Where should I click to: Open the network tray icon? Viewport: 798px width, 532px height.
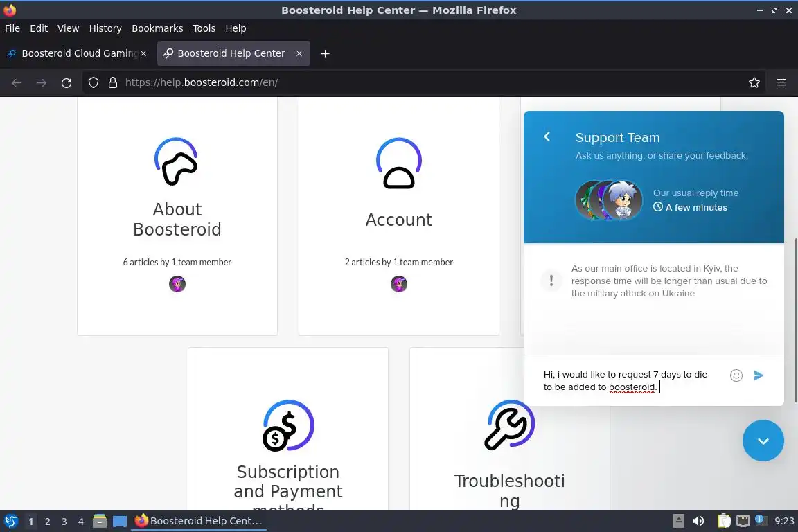point(743,521)
